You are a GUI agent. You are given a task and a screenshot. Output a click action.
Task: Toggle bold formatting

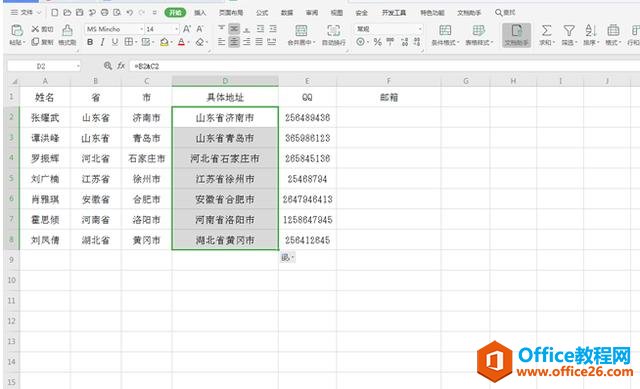coord(90,42)
